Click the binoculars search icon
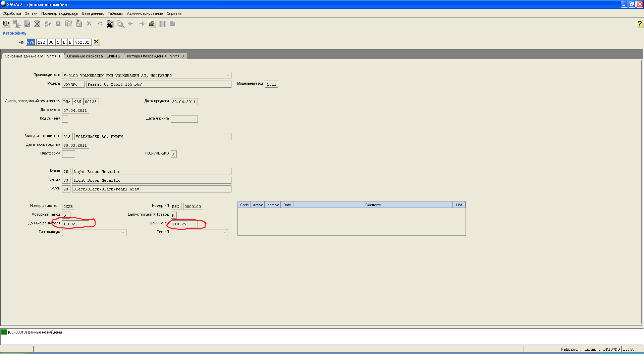Image resolution: width=644 pixels, height=354 pixels. [x=110, y=24]
